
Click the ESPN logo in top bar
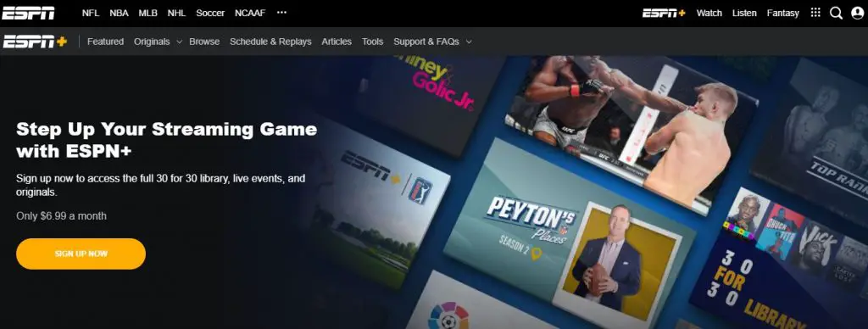coord(28,13)
